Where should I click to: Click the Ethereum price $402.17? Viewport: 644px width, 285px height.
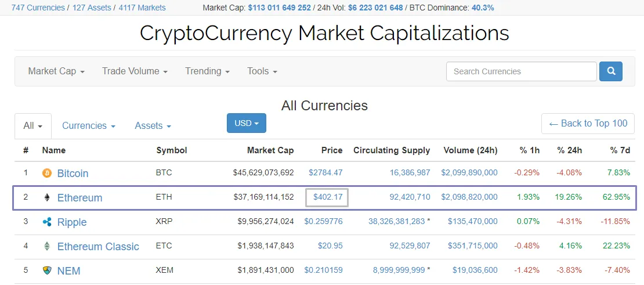(x=327, y=197)
